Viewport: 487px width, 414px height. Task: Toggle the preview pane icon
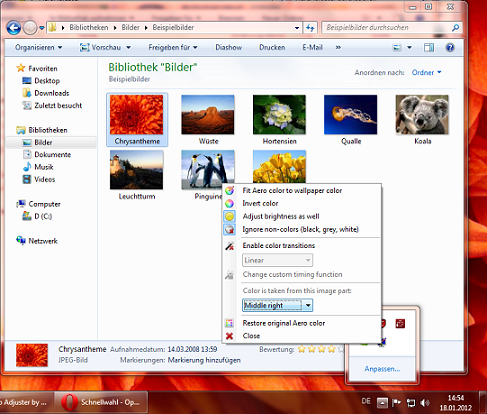coord(429,48)
